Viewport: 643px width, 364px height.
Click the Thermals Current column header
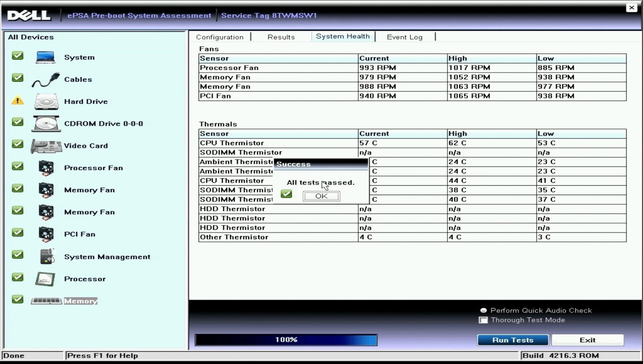pos(403,133)
